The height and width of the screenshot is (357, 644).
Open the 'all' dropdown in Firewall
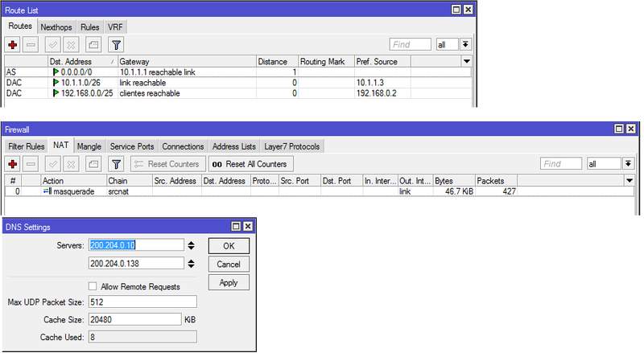click(628, 164)
